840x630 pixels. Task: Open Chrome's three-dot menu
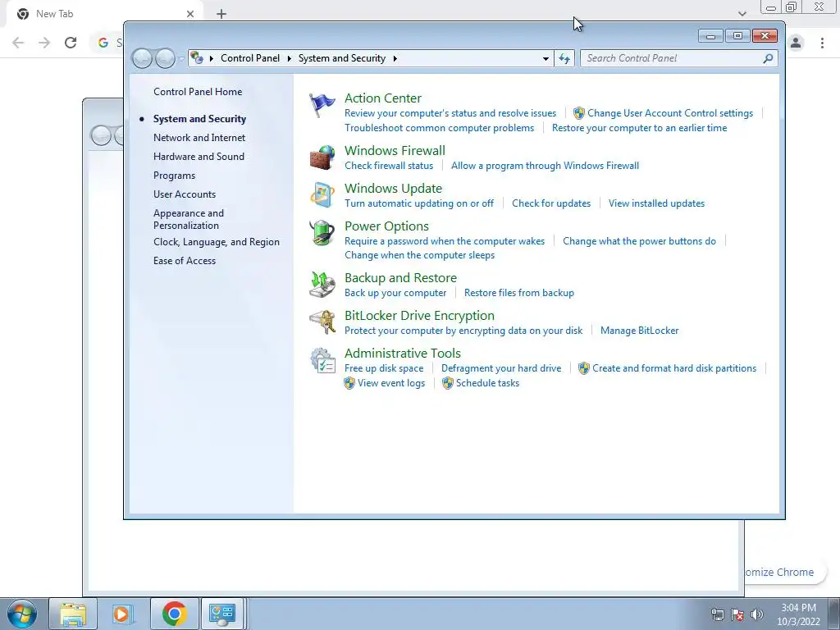coord(822,43)
